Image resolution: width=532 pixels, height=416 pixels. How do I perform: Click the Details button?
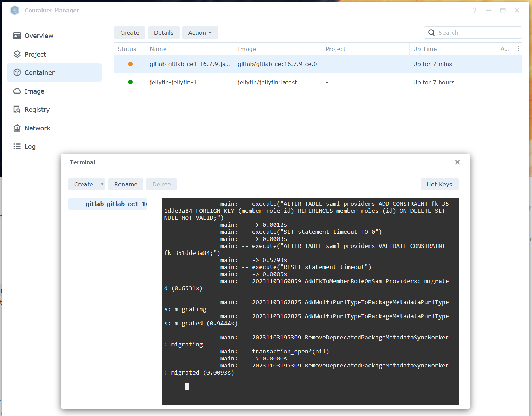pyautogui.click(x=164, y=32)
